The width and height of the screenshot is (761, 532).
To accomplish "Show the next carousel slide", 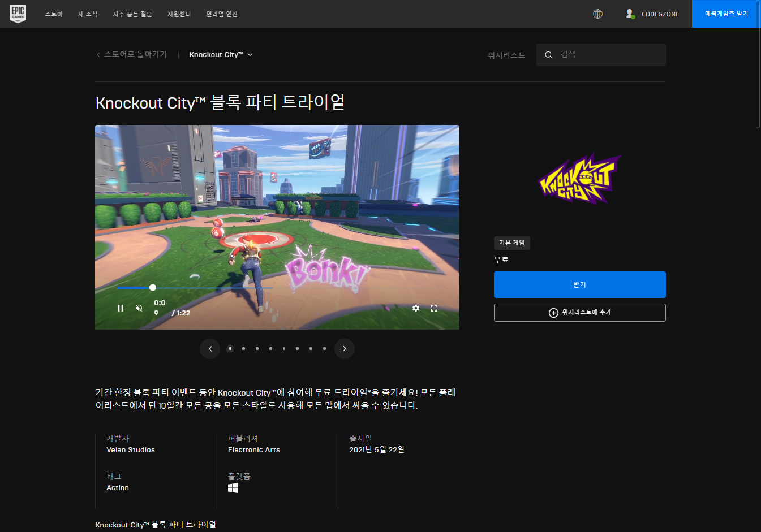I will (x=345, y=349).
